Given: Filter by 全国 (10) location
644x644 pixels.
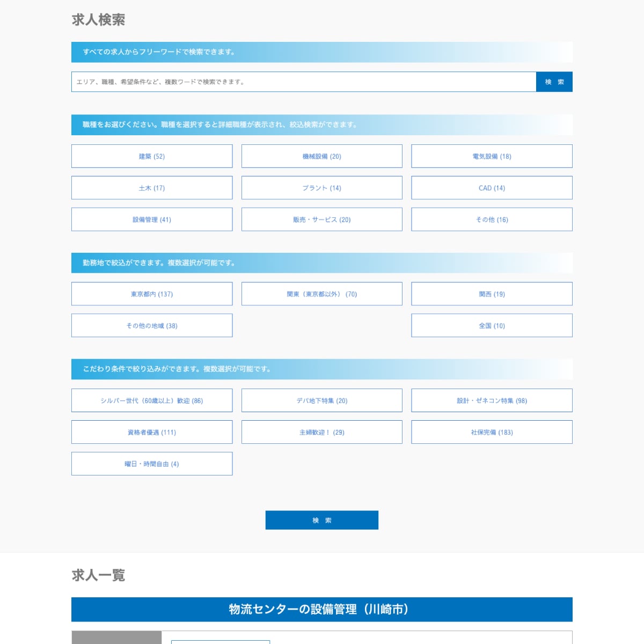Looking at the screenshot, I should (492, 326).
